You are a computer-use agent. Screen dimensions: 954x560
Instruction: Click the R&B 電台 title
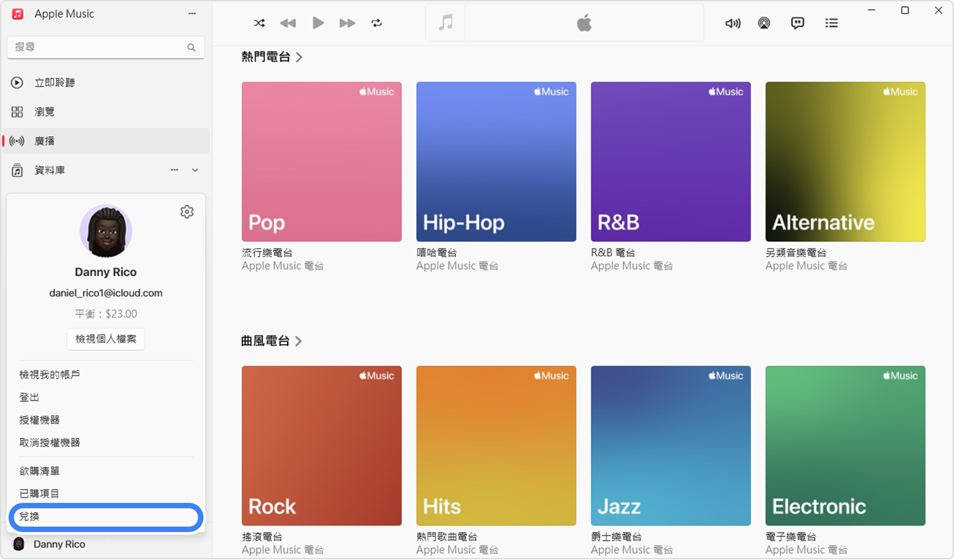click(613, 253)
